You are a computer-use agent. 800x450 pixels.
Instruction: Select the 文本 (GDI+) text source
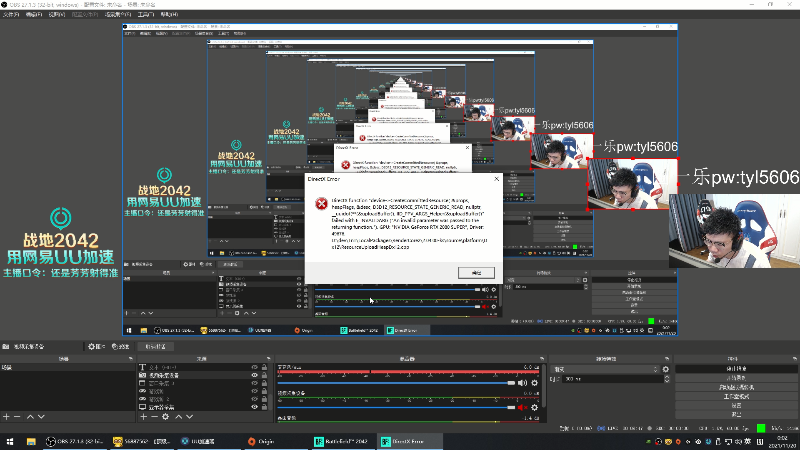pos(204,367)
